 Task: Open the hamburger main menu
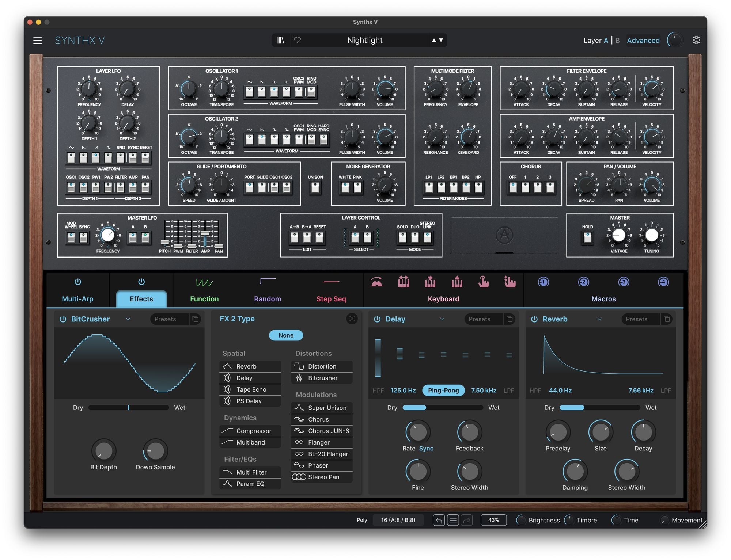coord(38,40)
